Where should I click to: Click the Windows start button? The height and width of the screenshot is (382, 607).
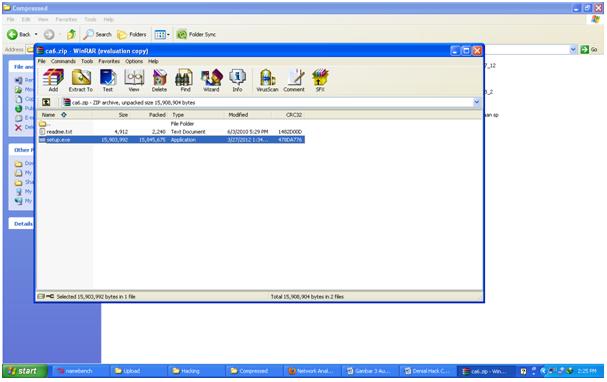[25, 371]
